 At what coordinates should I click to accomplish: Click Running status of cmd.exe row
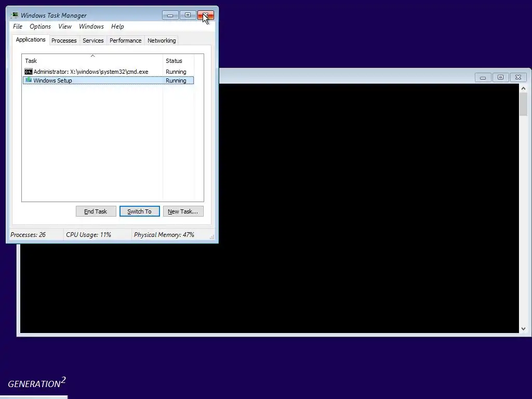pyautogui.click(x=176, y=72)
